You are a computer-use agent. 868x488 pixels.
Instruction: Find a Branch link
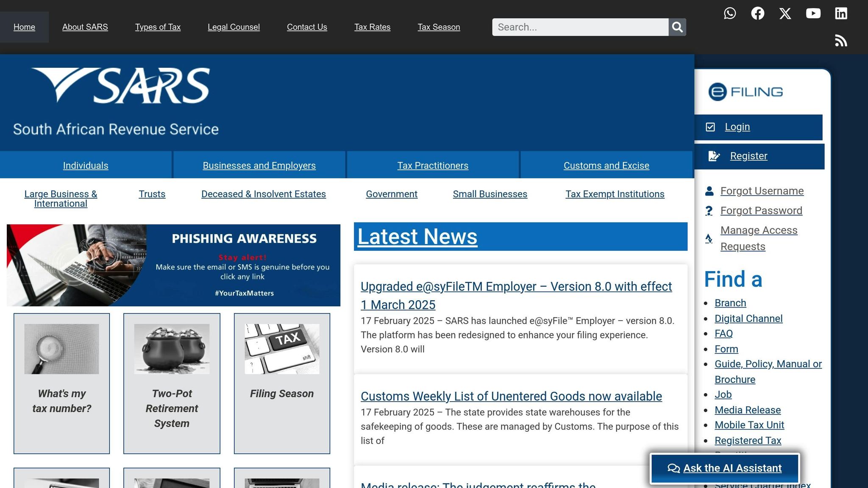pos(730,303)
